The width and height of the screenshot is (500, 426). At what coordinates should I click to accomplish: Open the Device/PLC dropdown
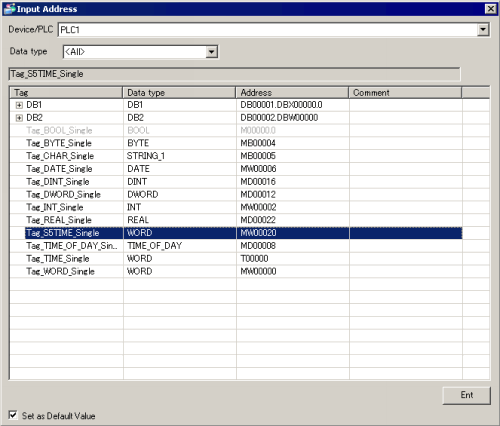[x=483, y=30]
